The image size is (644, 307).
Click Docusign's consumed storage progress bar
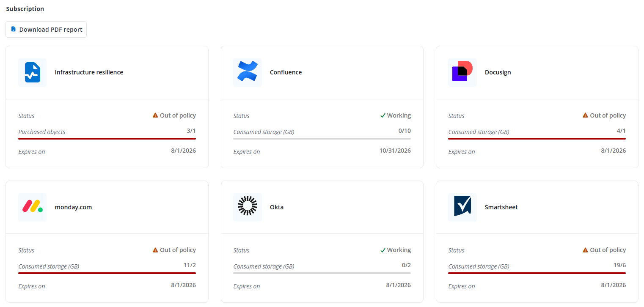[537, 138]
